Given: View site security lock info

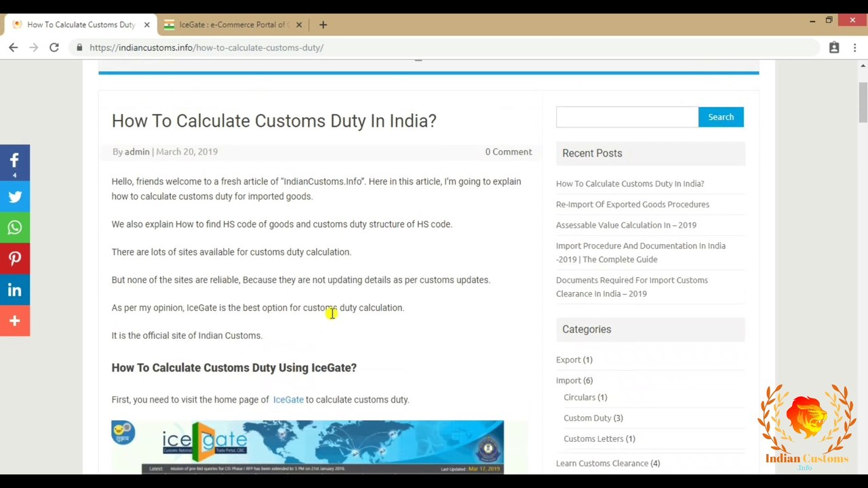Looking at the screenshot, I should [x=79, y=47].
